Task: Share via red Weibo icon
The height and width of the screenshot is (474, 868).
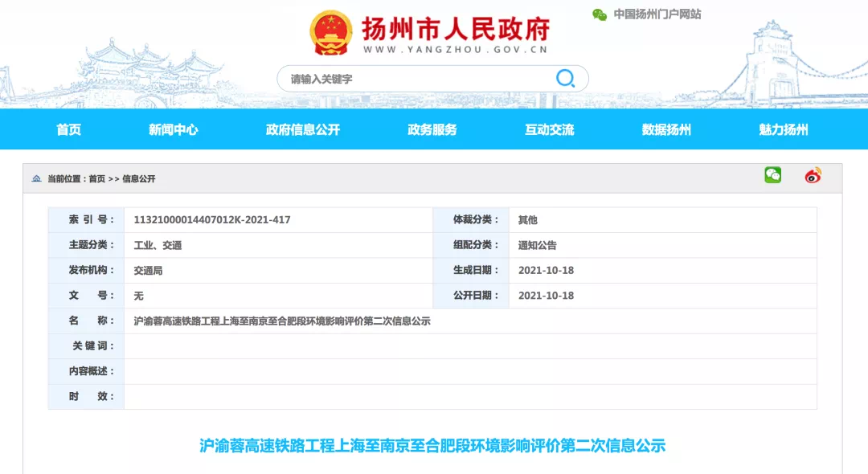Action: click(x=813, y=175)
